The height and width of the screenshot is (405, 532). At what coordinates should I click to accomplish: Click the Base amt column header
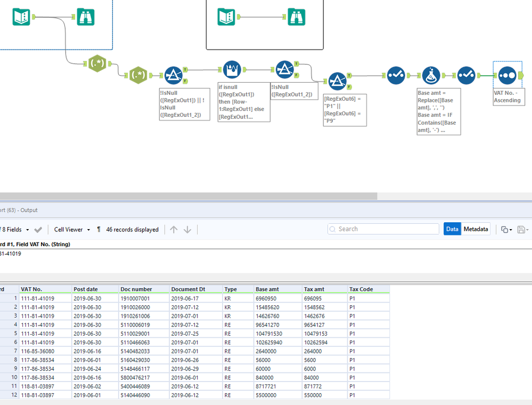click(x=278, y=289)
